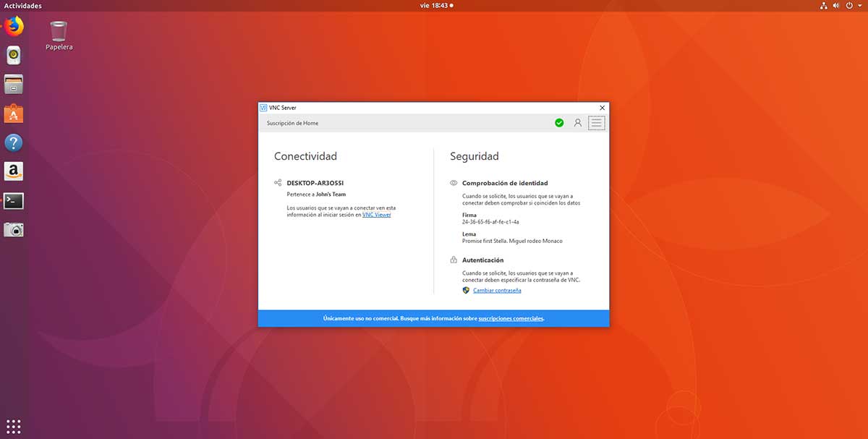
Task: Launch Firefox from the dock
Action: click(14, 27)
